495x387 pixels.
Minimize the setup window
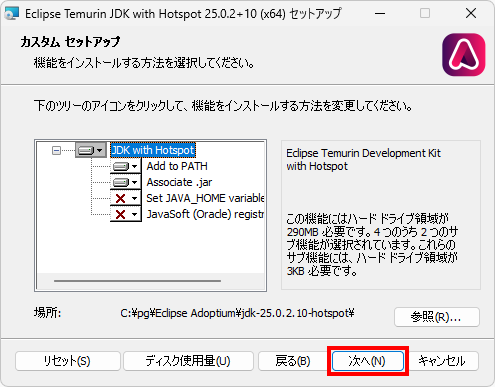[x=380, y=14]
